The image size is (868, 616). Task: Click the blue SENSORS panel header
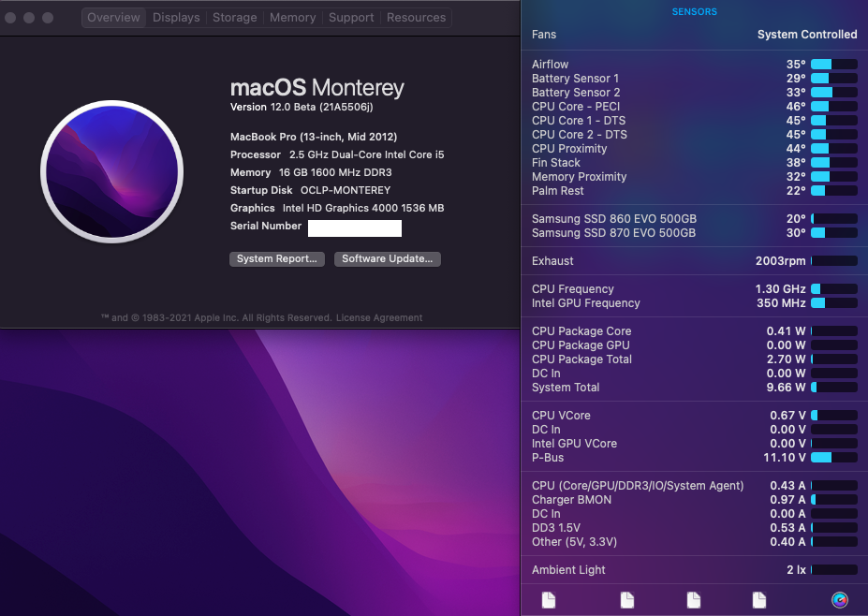coord(694,11)
